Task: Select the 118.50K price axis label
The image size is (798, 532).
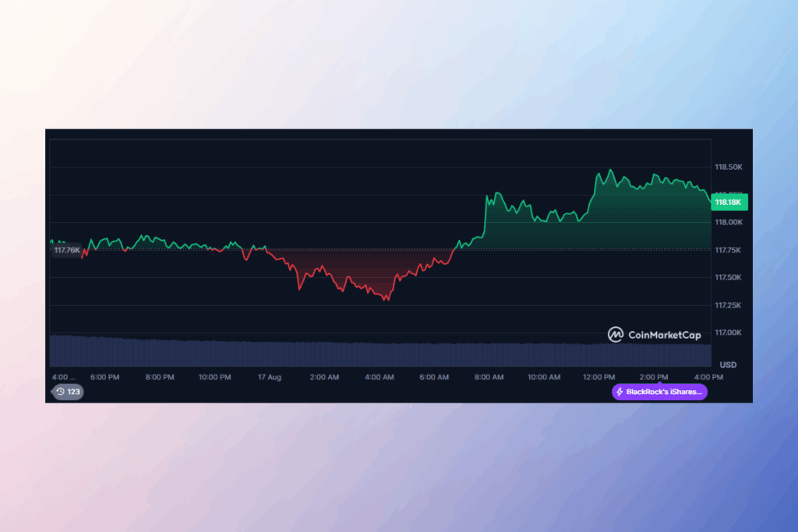Action: pyautogui.click(x=729, y=167)
